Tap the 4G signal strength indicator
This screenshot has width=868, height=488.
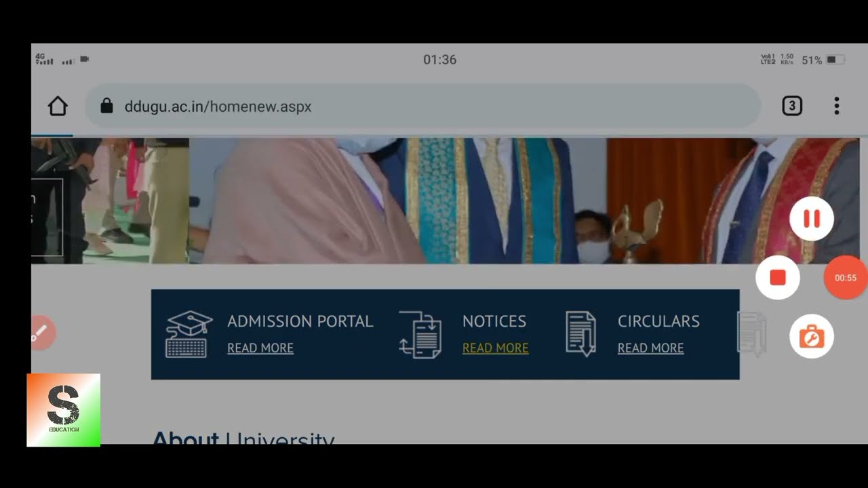point(44,59)
